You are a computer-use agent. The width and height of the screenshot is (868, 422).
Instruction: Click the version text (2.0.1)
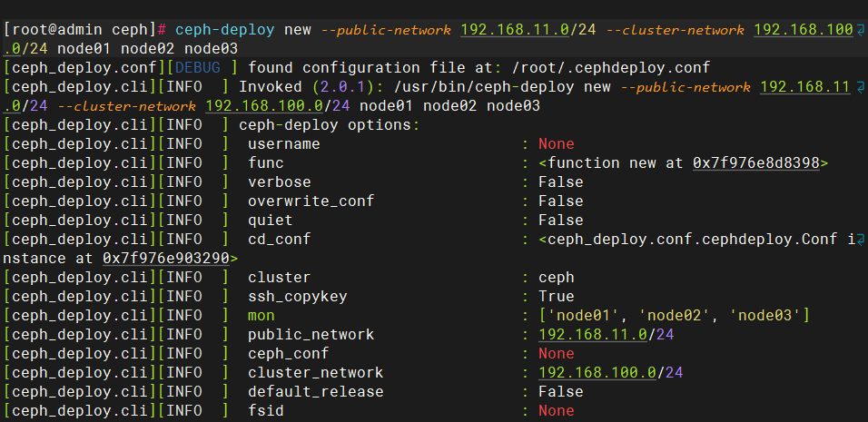342,87
